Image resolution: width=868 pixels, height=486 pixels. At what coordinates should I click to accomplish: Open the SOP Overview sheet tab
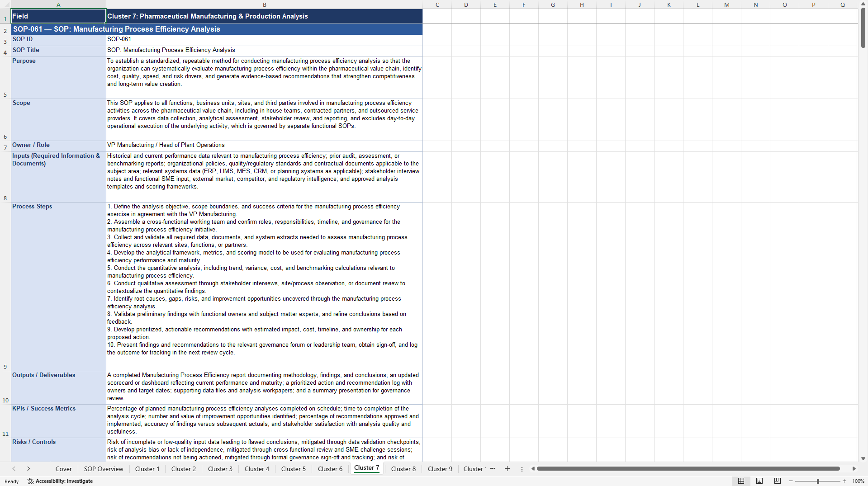tap(104, 469)
